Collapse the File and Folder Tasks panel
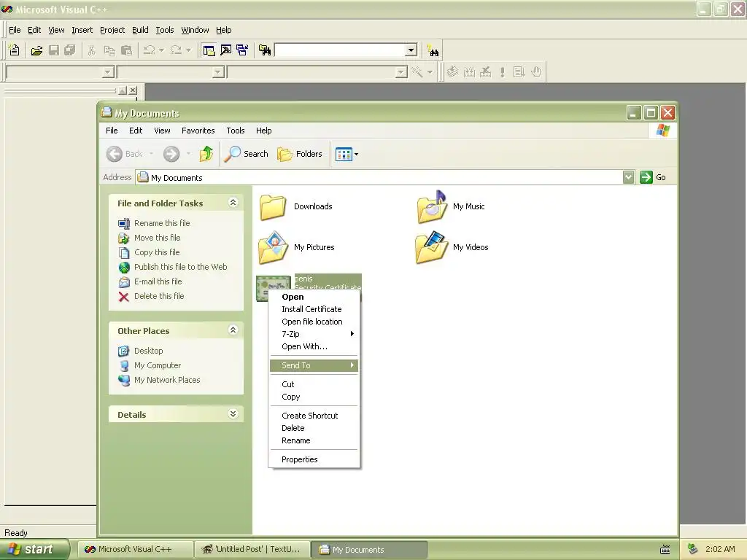 [233, 203]
